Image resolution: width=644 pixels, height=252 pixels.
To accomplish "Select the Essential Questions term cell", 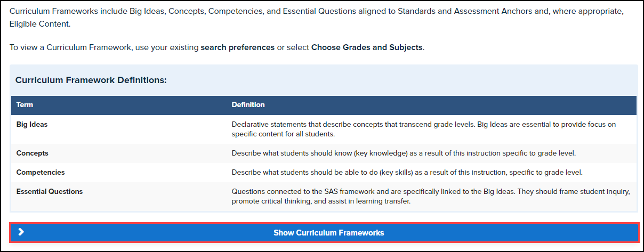I will [x=50, y=191].
